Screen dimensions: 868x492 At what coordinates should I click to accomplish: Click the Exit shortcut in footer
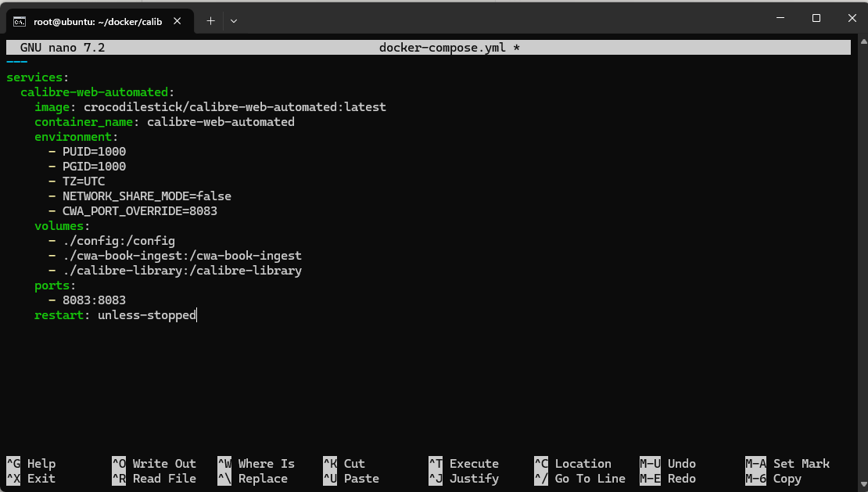[x=41, y=479]
